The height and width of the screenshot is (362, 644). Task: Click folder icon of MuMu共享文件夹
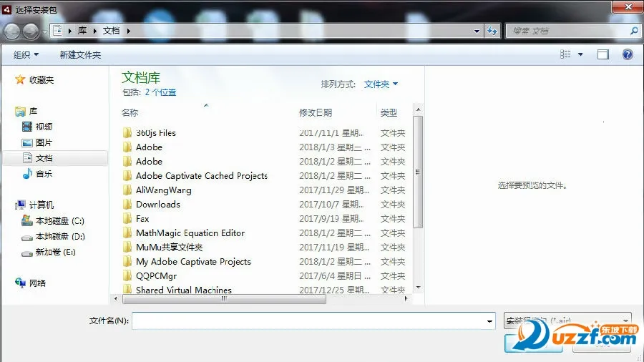click(127, 247)
